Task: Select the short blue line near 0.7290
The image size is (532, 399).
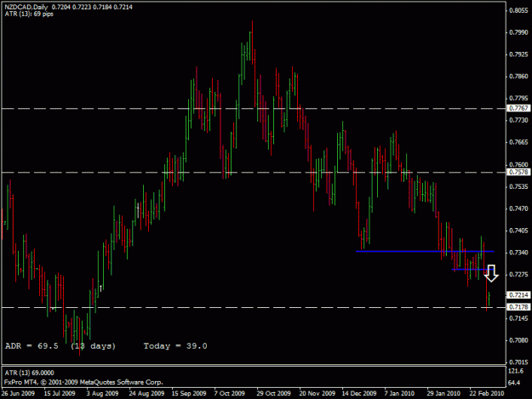Action: [472, 270]
